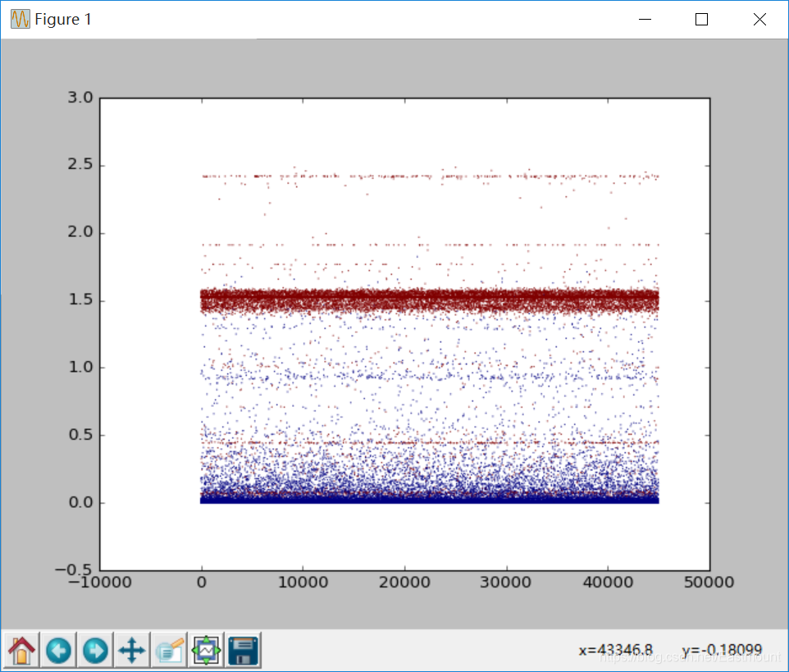
Task: Select the Zoom to rectangle tool
Action: [169, 651]
